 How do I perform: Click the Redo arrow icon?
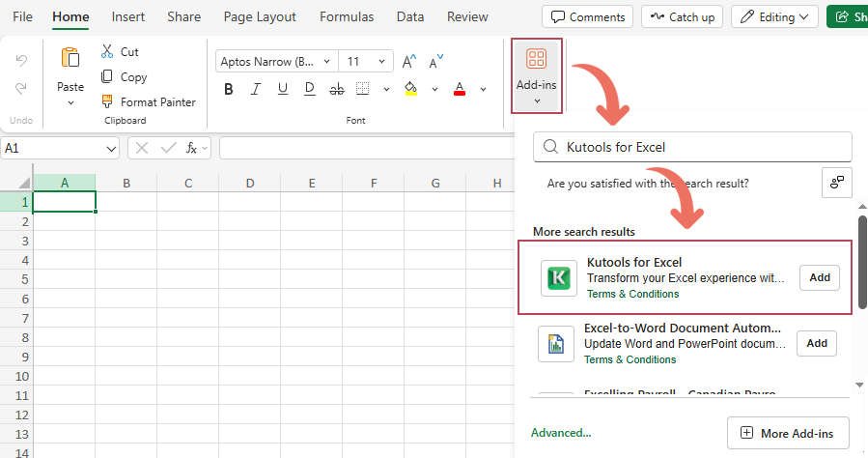click(21, 88)
